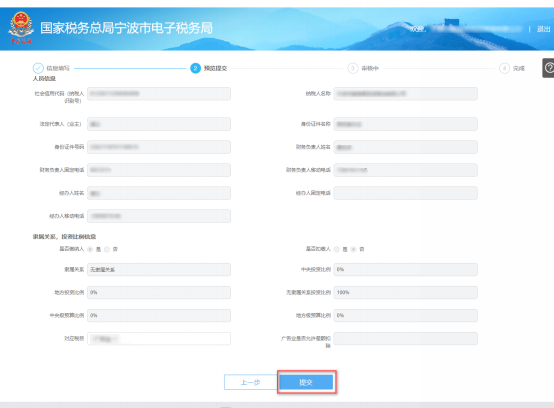Click the 中央级预算比例 field
The width and height of the screenshot is (554, 408).
click(159, 315)
